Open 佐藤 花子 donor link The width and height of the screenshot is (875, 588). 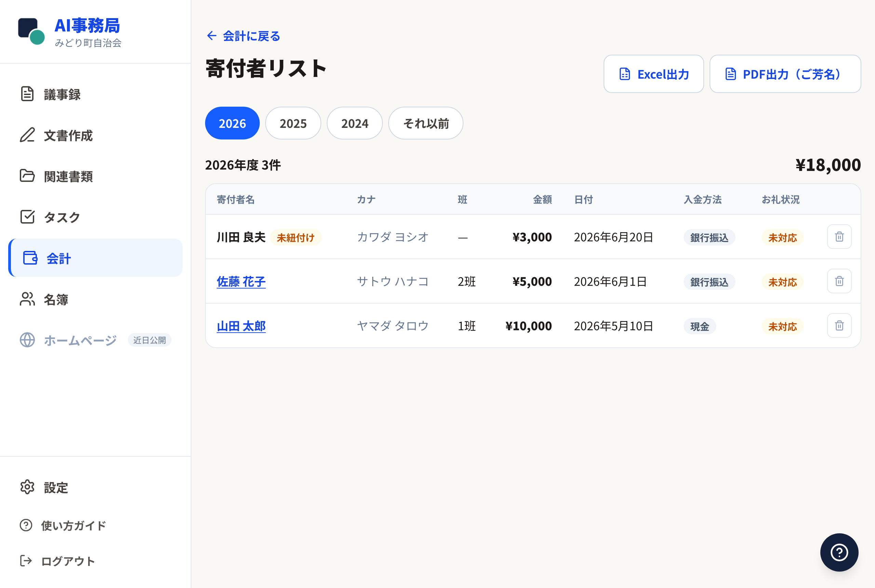tap(241, 282)
